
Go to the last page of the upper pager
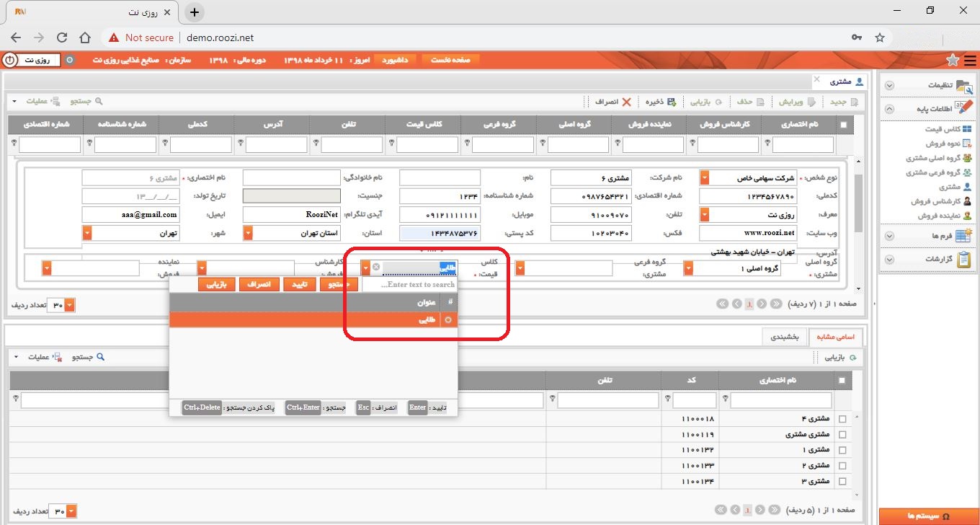[x=723, y=304]
